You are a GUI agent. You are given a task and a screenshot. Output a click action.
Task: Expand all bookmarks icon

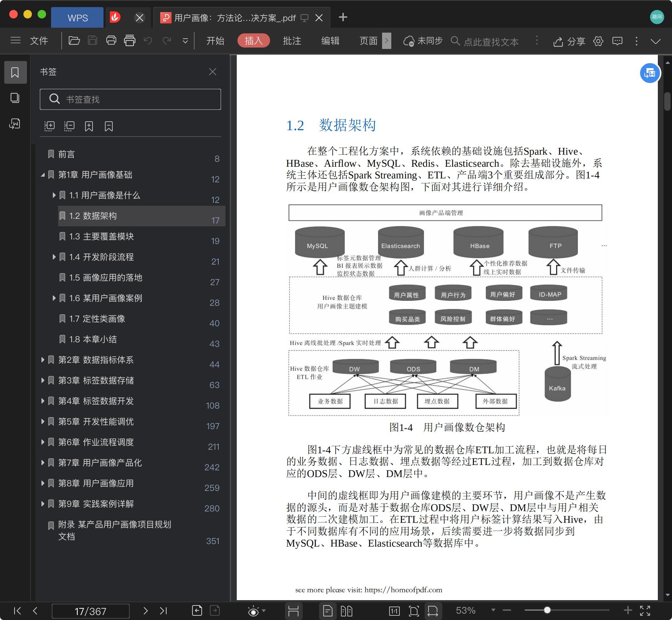(x=49, y=126)
